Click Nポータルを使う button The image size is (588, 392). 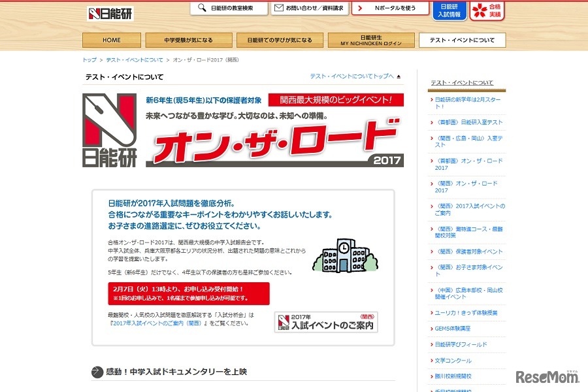pyautogui.click(x=390, y=8)
